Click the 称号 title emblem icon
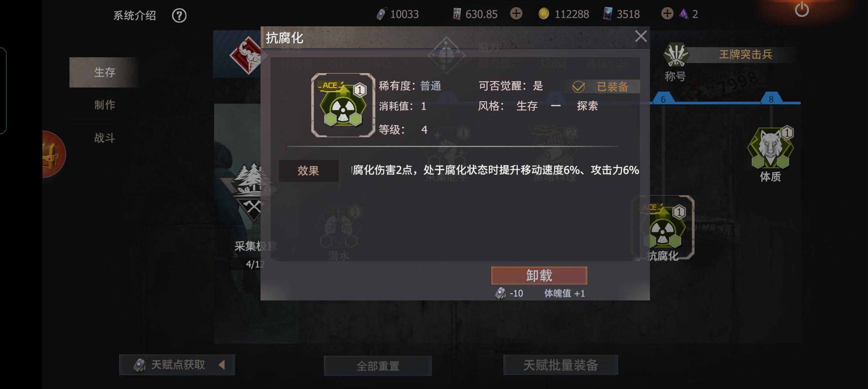This screenshot has height=389, width=868. [x=676, y=55]
